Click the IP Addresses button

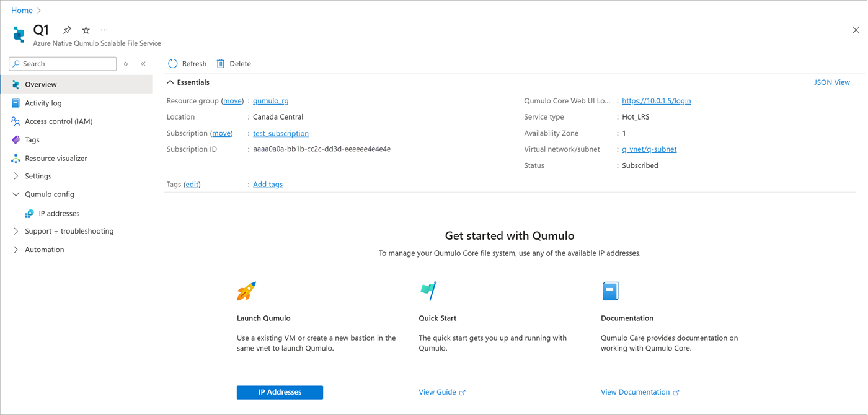280,392
